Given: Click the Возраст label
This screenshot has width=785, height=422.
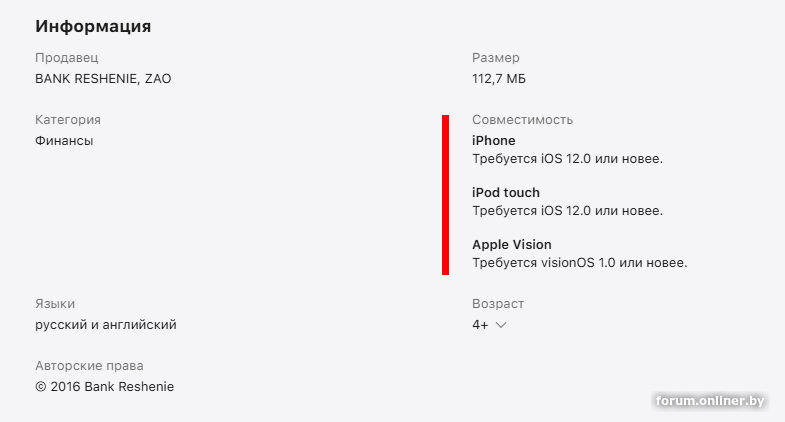Looking at the screenshot, I should (498, 304).
